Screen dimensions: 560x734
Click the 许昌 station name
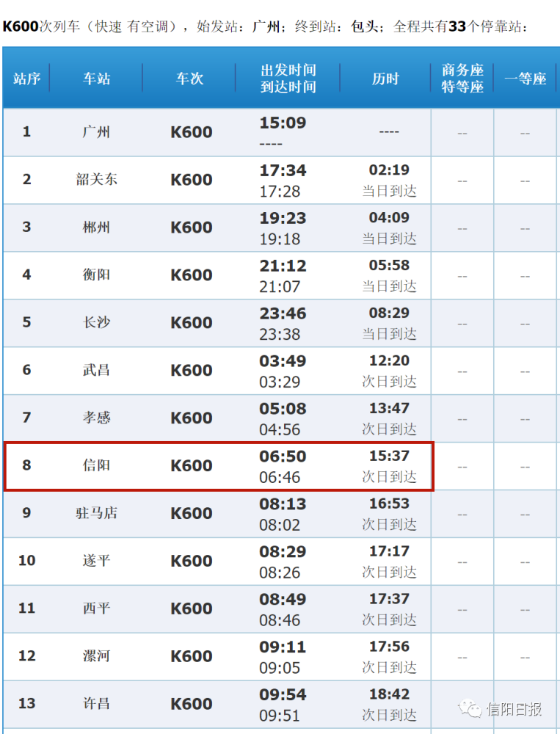[96, 704]
